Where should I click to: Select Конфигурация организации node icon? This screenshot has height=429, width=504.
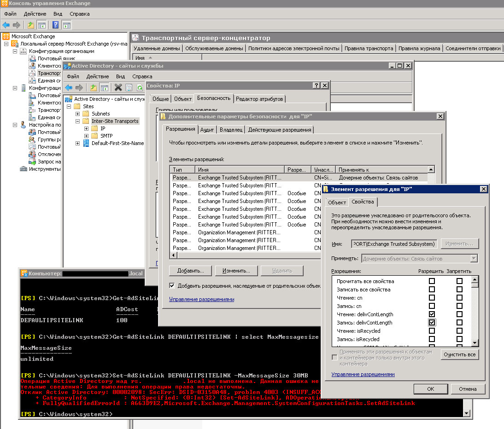click(23, 51)
